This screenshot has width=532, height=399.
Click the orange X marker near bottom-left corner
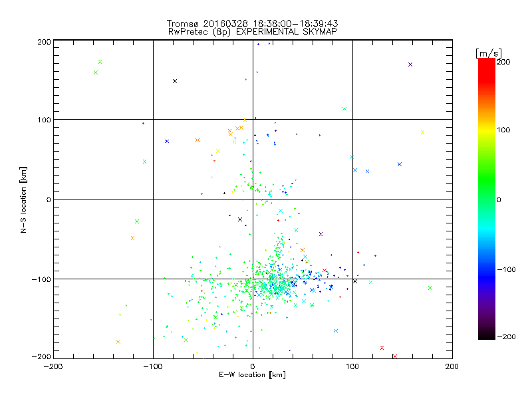[x=118, y=342]
